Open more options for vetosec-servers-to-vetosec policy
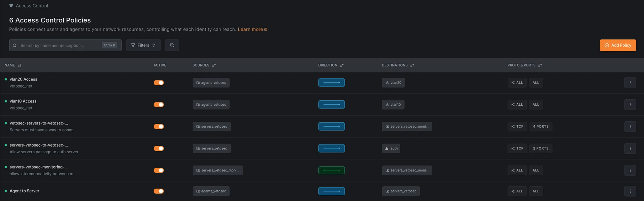 630,126
